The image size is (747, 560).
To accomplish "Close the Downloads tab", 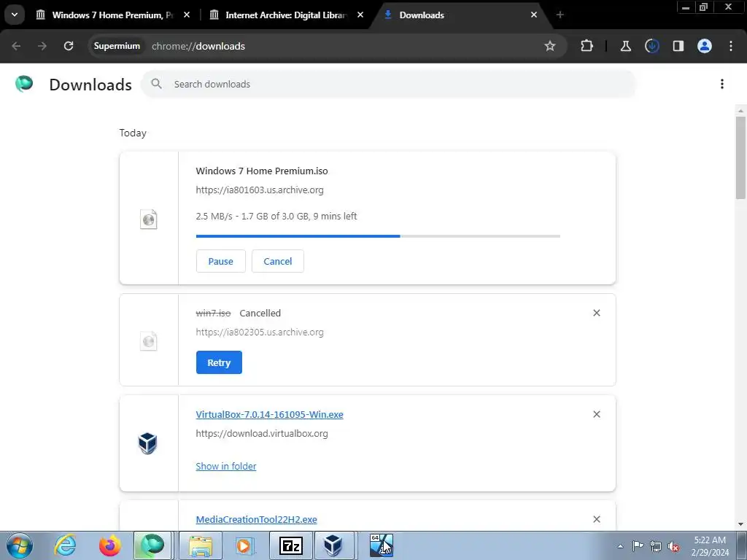I will (x=533, y=15).
